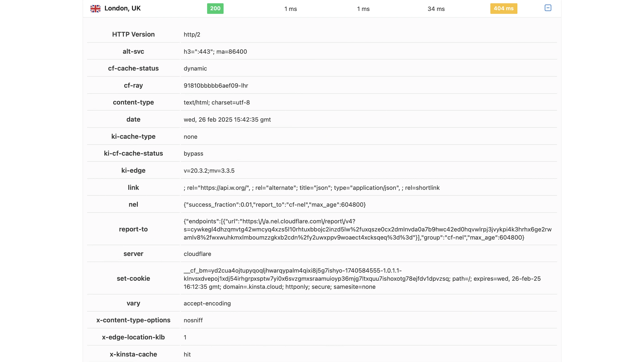Screen dimensions: 644x362
Task: Click the server cloudflare value
Action: (x=197, y=254)
